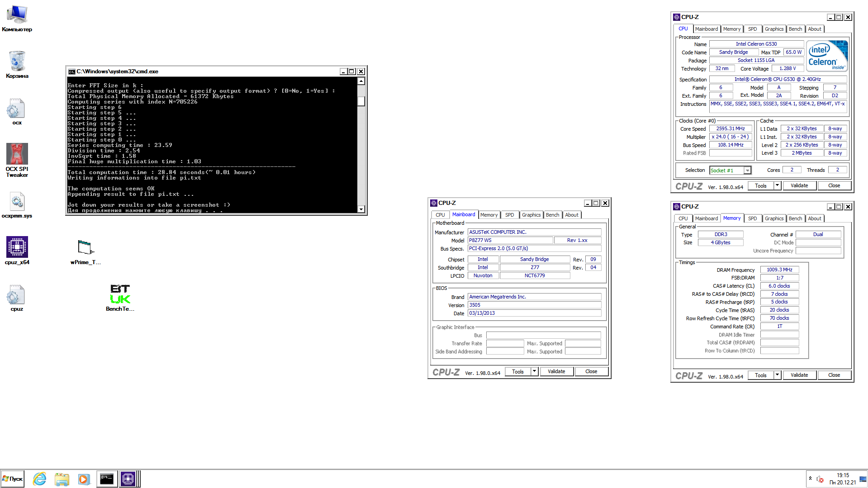The width and height of the screenshot is (868, 488).
Task: Open Tools dropdown arrow in Memory window
Action: pyautogui.click(x=777, y=375)
